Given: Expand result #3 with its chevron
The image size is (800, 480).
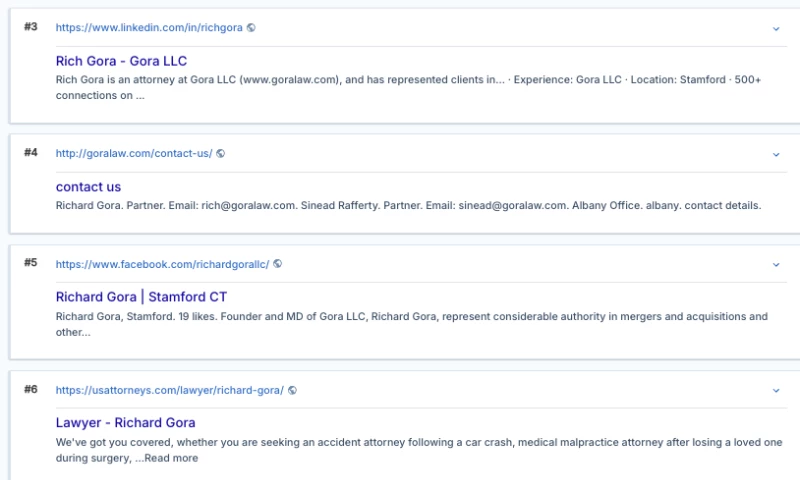Looking at the screenshot, I should pos(776,29).
